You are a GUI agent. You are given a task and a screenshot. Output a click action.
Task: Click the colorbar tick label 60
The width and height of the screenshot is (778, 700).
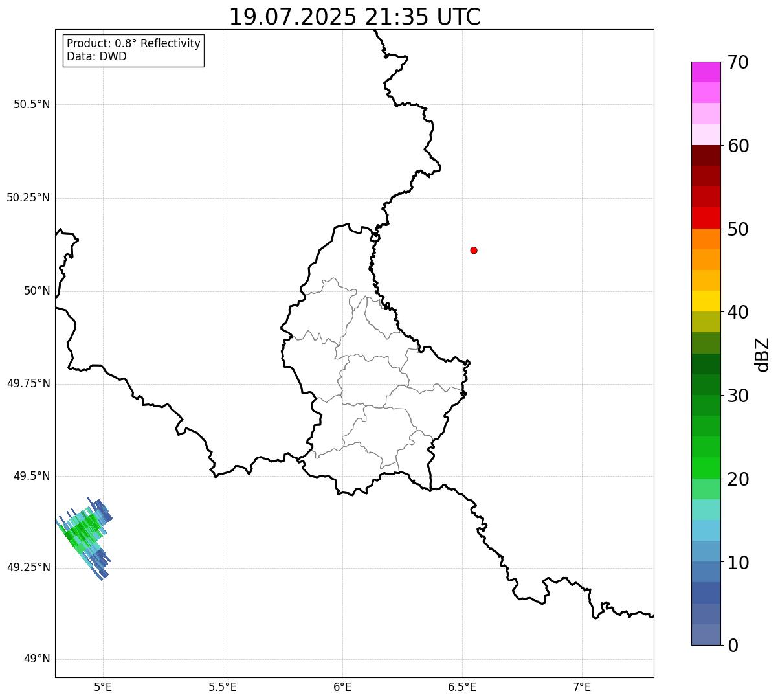point(738,146)
